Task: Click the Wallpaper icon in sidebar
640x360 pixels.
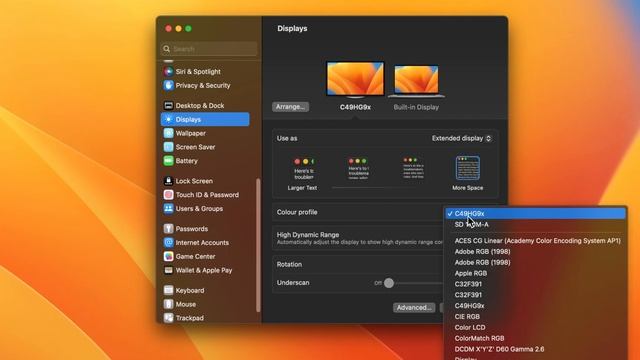Action: point(168,133)
